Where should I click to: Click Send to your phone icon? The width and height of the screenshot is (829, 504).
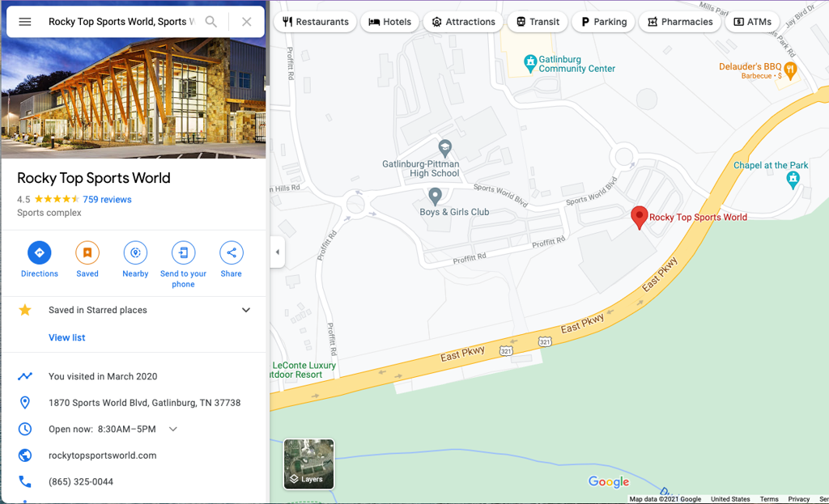(x=183, y=253)
